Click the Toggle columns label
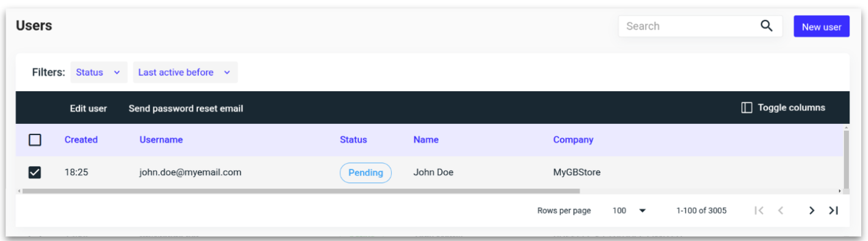The width and height of the screenshot is (868, 241). 791,108
